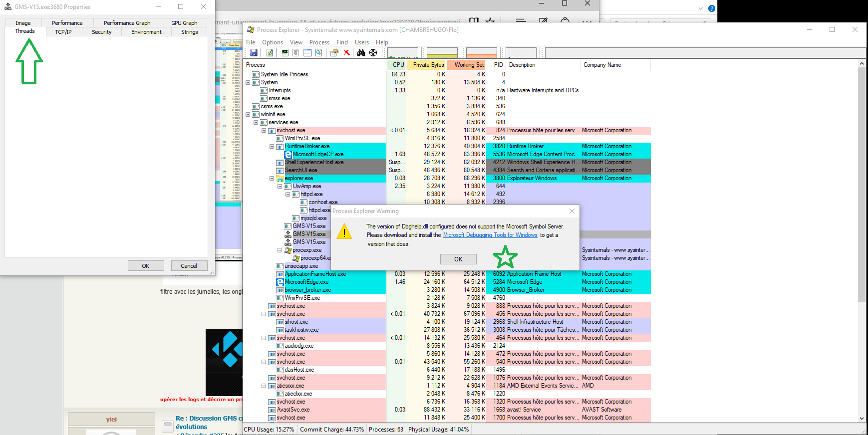Open the Help menu
The height and width of the screenshot is (435, 868).
pos(382,42)
